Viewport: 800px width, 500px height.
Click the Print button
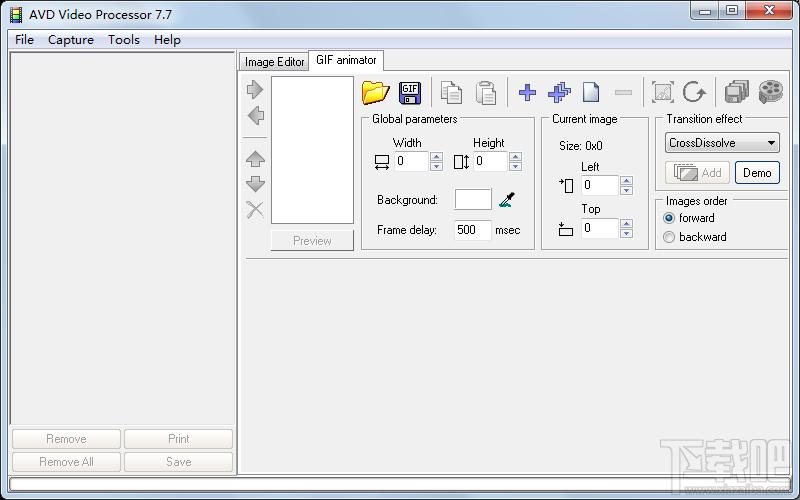pos(179,439)
